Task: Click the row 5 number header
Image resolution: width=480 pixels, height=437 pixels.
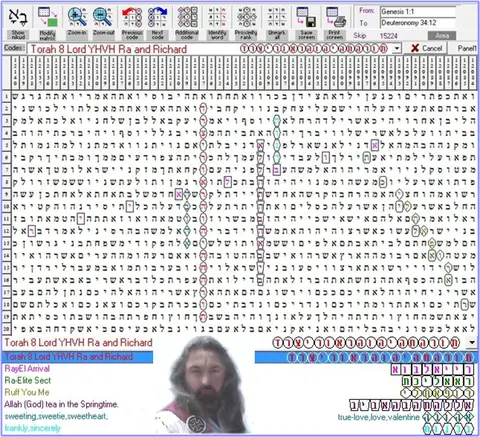Action: coord(6,145)
